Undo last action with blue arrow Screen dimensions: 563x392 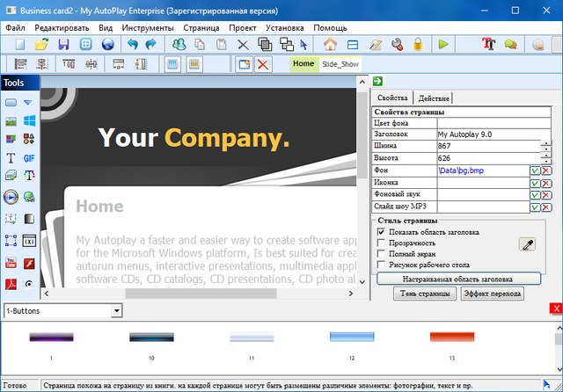click(133, 45)
